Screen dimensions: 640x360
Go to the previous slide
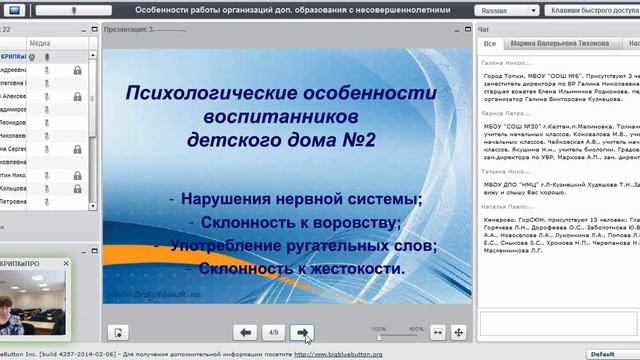(245, 333)
